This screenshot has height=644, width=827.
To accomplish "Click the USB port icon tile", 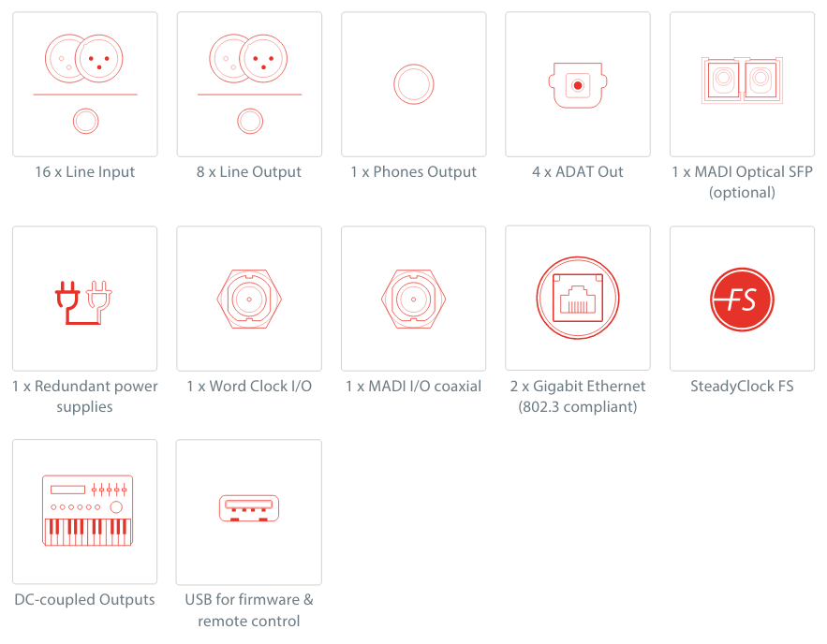I will coord(249,512).
